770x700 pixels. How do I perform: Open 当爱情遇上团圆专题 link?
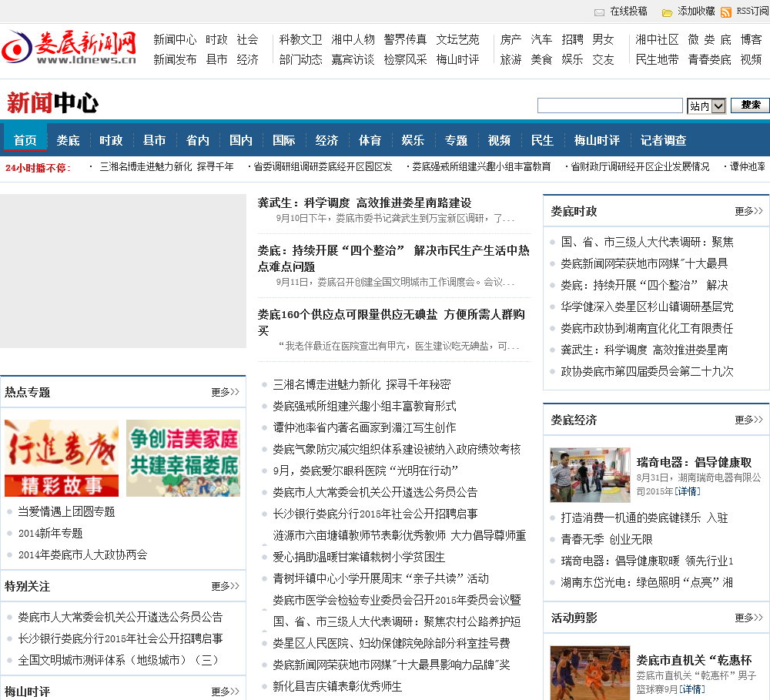point(66,512)
